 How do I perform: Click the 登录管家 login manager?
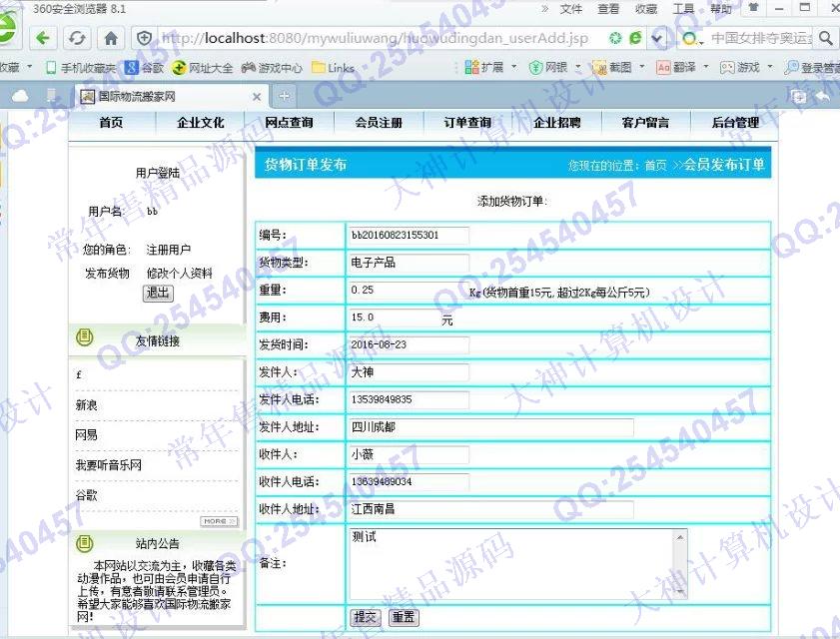[x=811, y=68]
